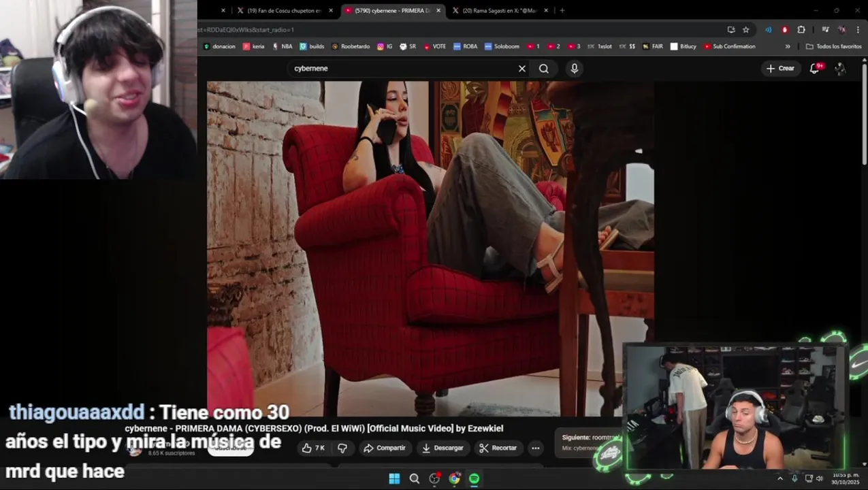
Task: Show hidden system tray icons
Action: tap(780, 478)
